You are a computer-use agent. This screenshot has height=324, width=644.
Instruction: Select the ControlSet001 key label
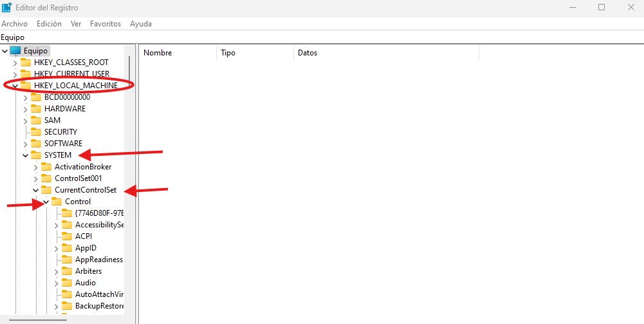tap(78, 178)
